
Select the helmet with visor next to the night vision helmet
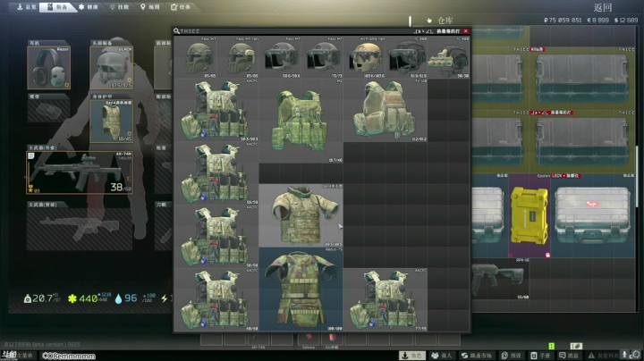pos(407,57)
